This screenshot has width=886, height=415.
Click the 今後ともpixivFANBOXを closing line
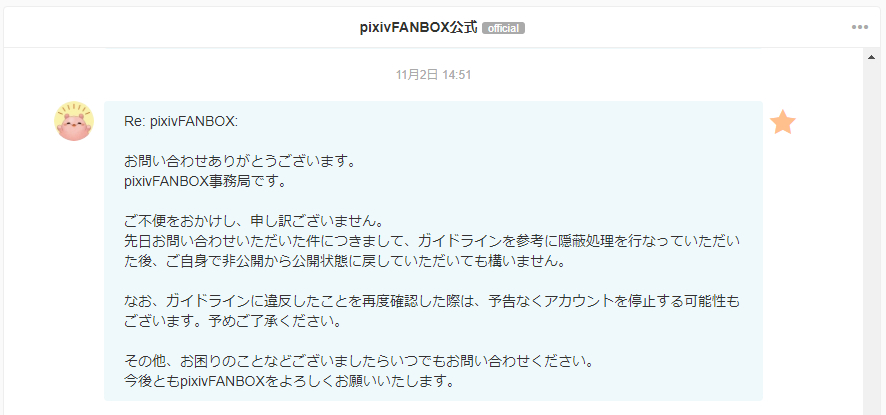(290, 382)
